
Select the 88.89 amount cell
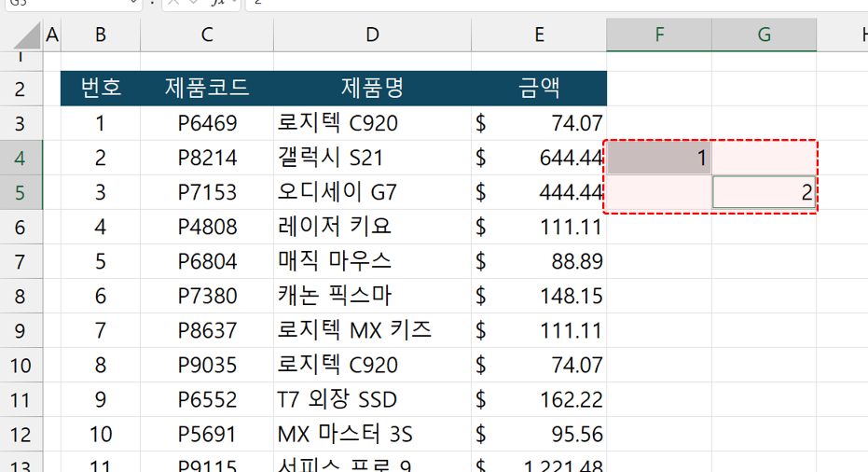(x=539, y=261)
